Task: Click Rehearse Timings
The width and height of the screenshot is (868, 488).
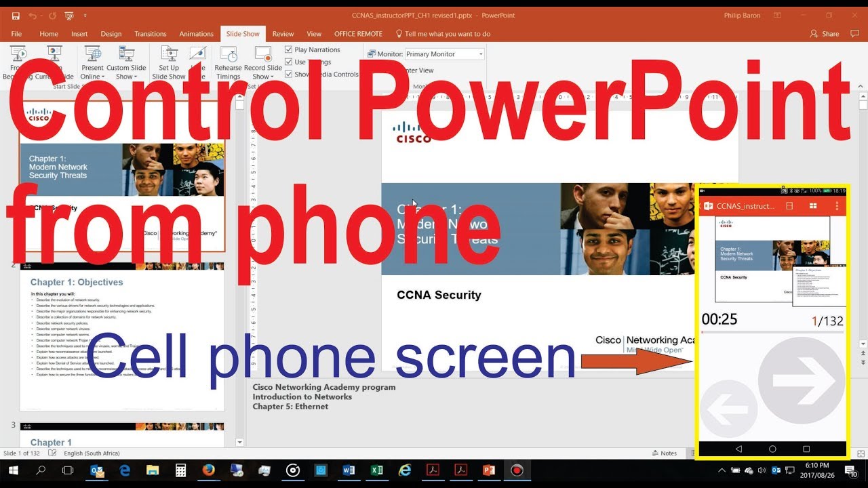Action: point(229,63)
